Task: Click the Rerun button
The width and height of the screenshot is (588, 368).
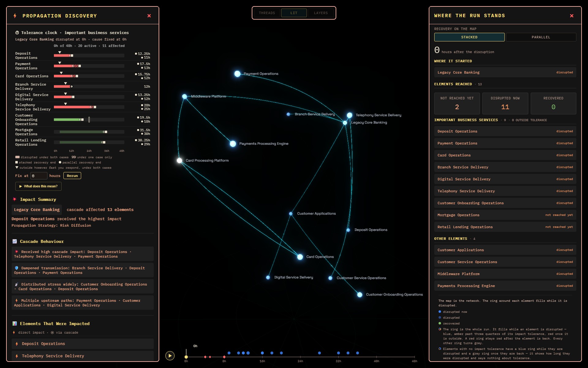Action: click(72, 176)
